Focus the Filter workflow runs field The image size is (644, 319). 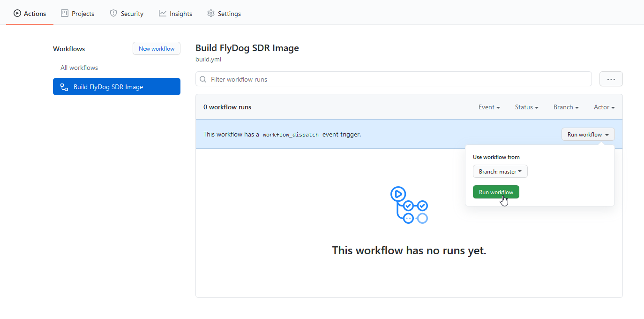click(394, 79)
